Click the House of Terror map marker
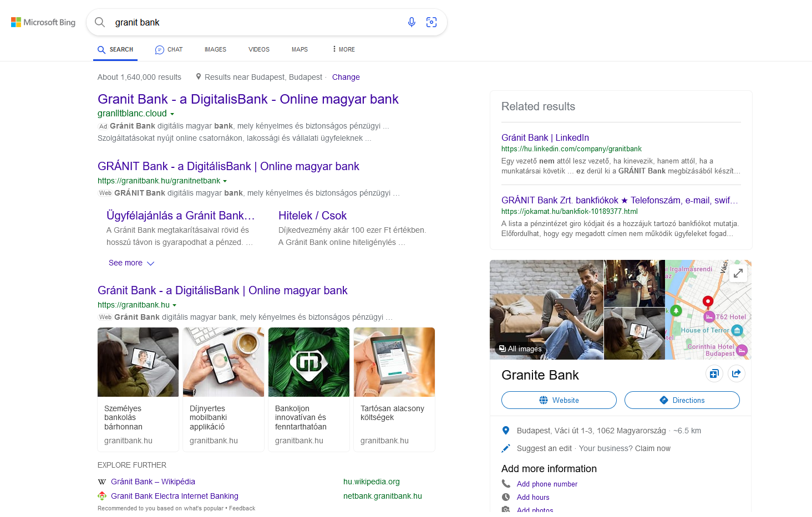Screen dimensions: 812x517 (737, 330)
